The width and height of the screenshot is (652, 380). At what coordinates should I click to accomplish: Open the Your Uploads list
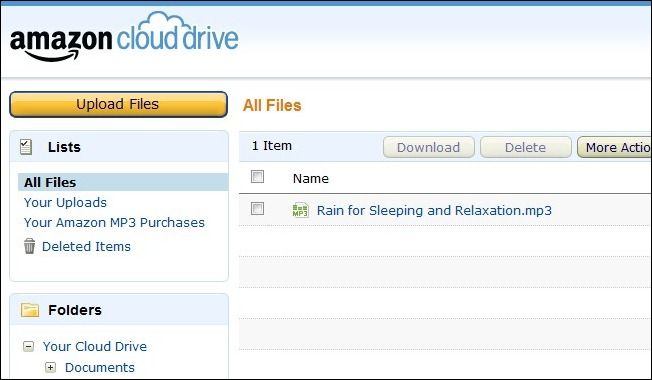coord(65,202)
